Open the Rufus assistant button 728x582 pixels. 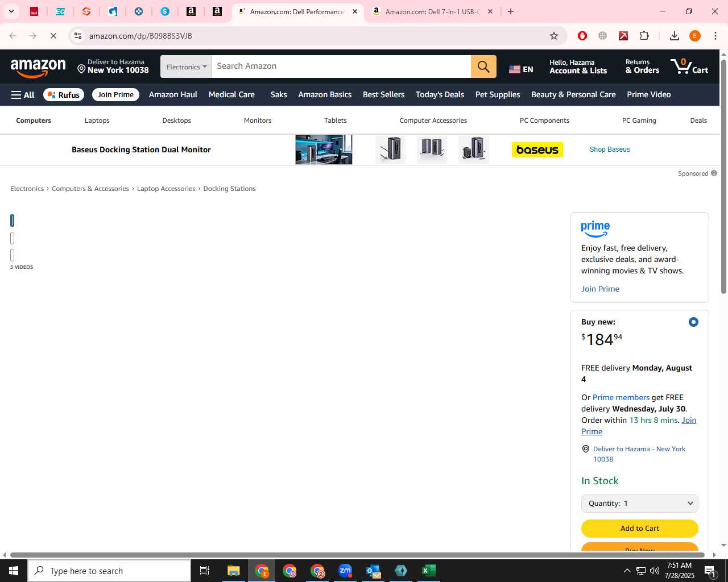64,95
